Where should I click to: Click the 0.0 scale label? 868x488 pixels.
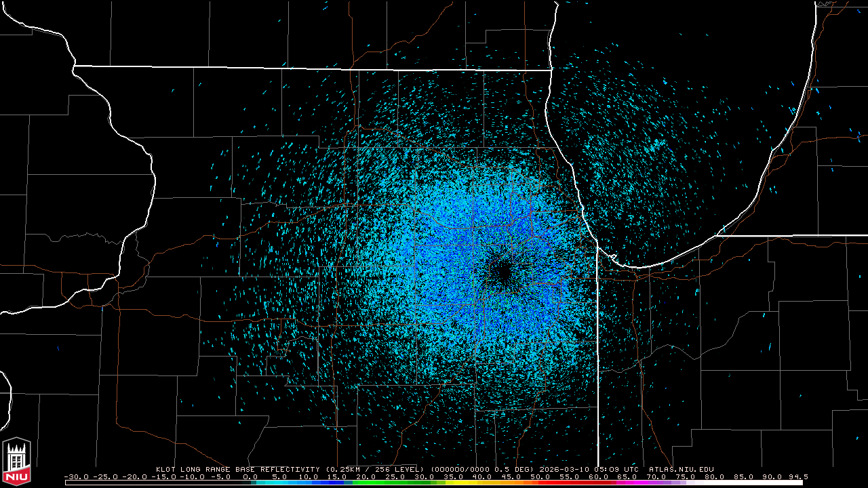click(x=250, y=477)
